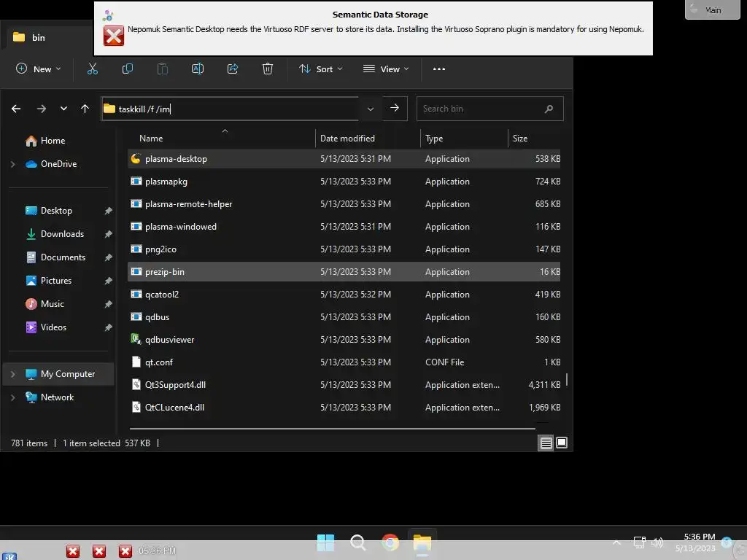Viewport: 747px width, 560px height.
Task: Open the three-dots See more menu
Action: pyautogui.click(x=438, y=69)
